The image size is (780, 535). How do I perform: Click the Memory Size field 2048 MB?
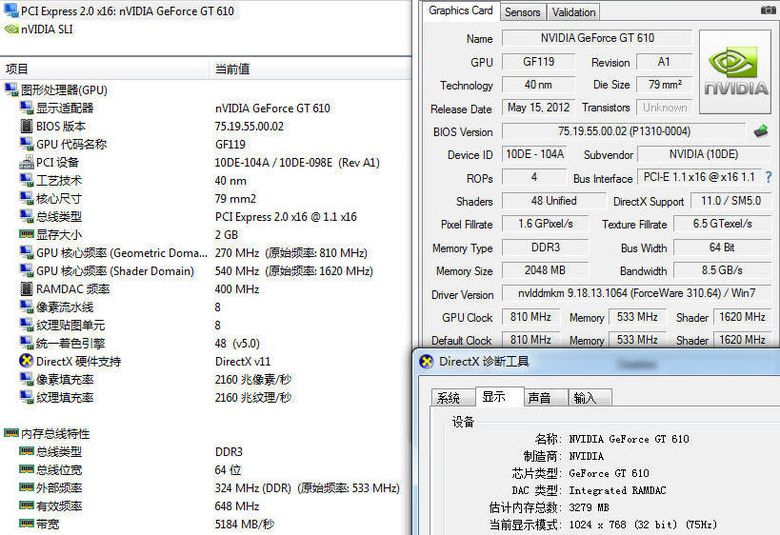[x=545, y=270]
